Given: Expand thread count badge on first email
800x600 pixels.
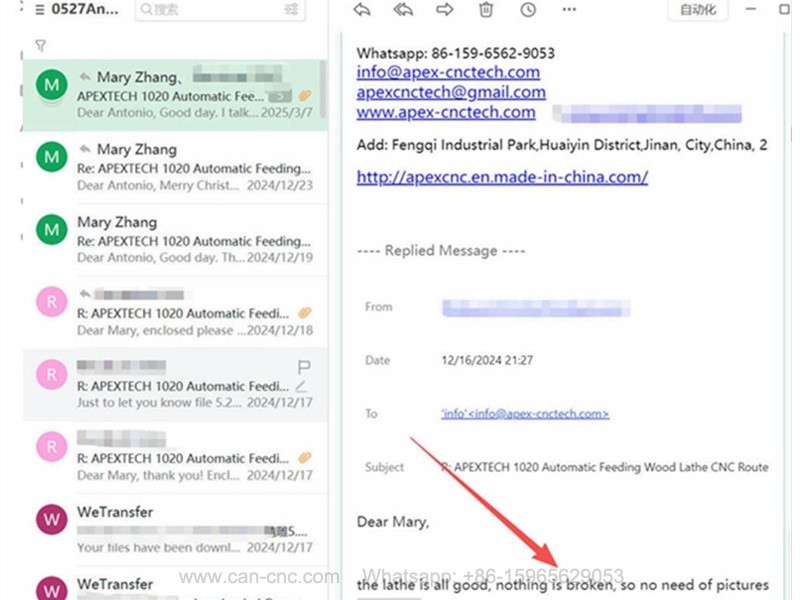Looking at the screenshot, I should point(280,96).
